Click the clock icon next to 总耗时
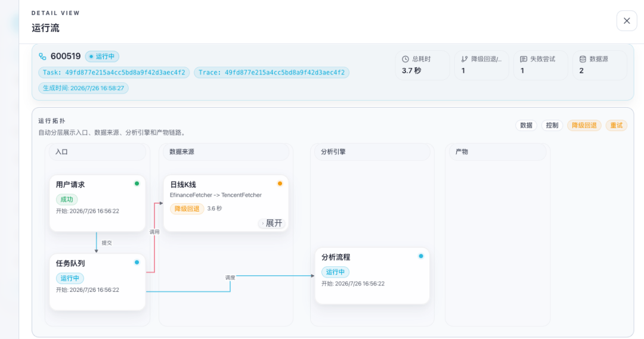Image resolution: width=644 pixels, height=339 pixels. tap(405, 59)
